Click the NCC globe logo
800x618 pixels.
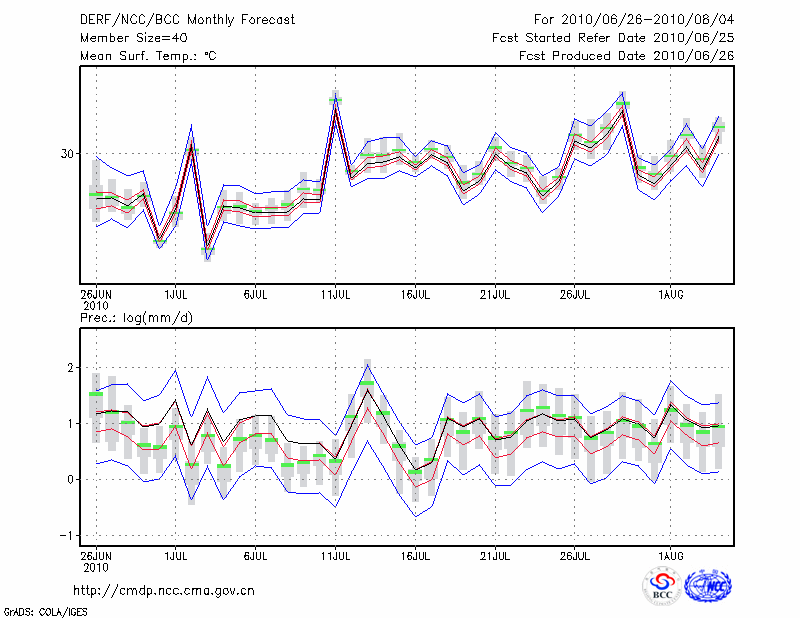(x=708, y=587)
